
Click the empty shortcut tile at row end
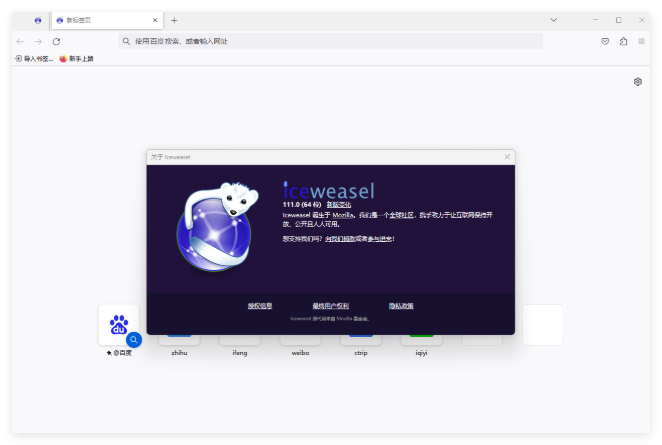pos(543,325)
